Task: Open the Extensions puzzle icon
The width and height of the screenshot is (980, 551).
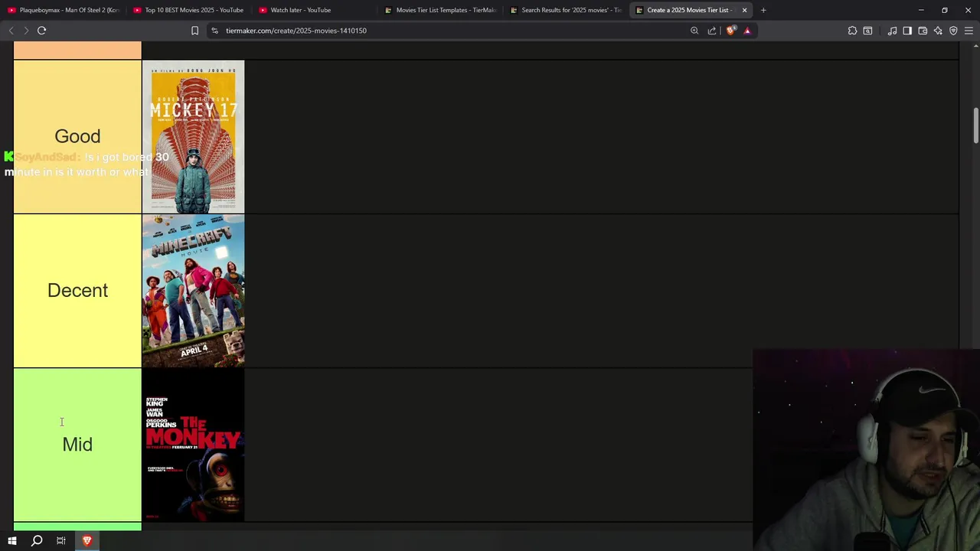Action: point(852,31)
